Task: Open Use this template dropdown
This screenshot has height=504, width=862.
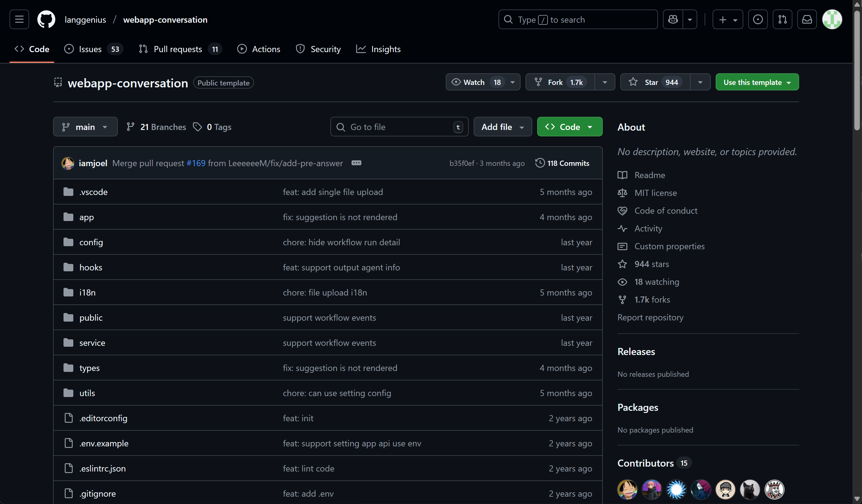Action: coord(757,82)
